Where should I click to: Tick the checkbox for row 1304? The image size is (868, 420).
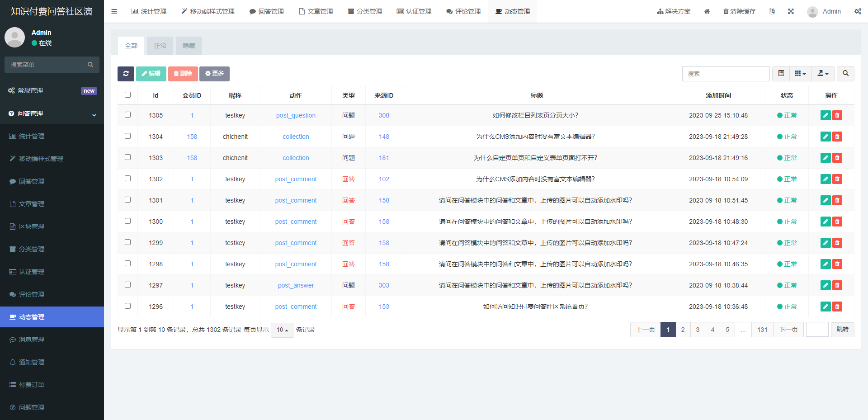pyautogui.click(x=127, y=136)
